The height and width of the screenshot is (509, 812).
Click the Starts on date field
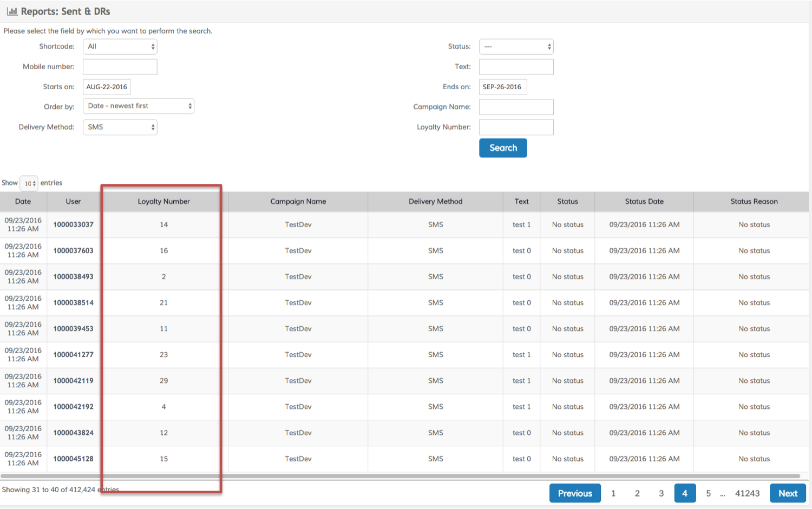107,87
